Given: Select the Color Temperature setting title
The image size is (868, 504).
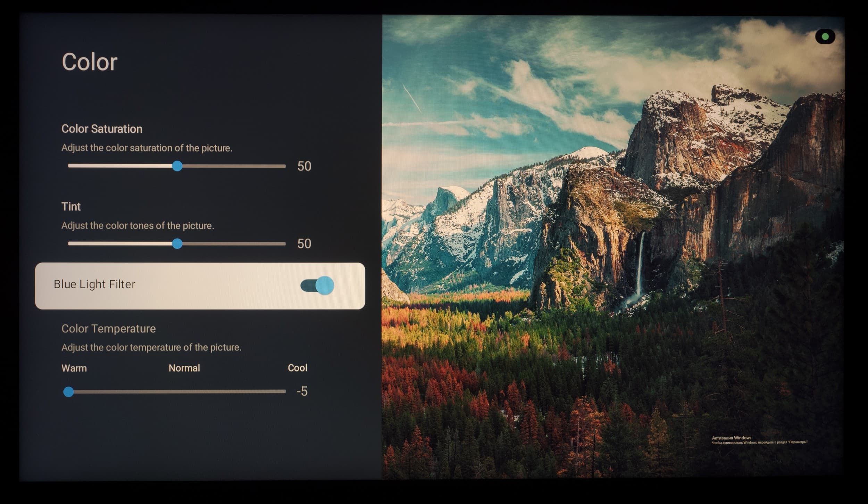Looking at the screenshot, I should tap(108, 329).
